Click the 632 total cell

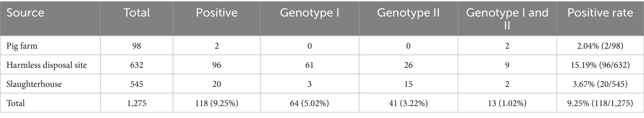point(136,65)
